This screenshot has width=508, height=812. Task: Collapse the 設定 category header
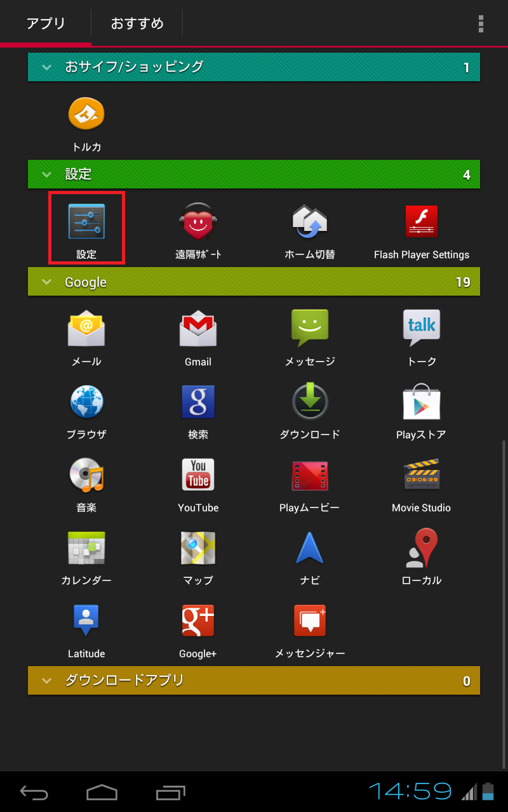click(x=254, y=174)
